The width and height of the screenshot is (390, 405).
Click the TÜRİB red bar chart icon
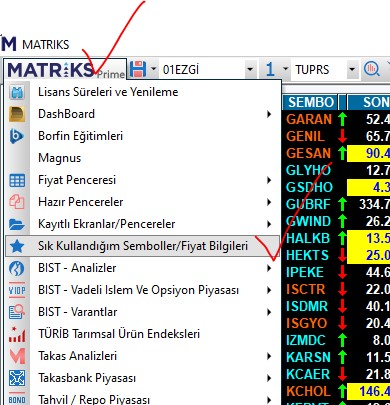[17, 334]
